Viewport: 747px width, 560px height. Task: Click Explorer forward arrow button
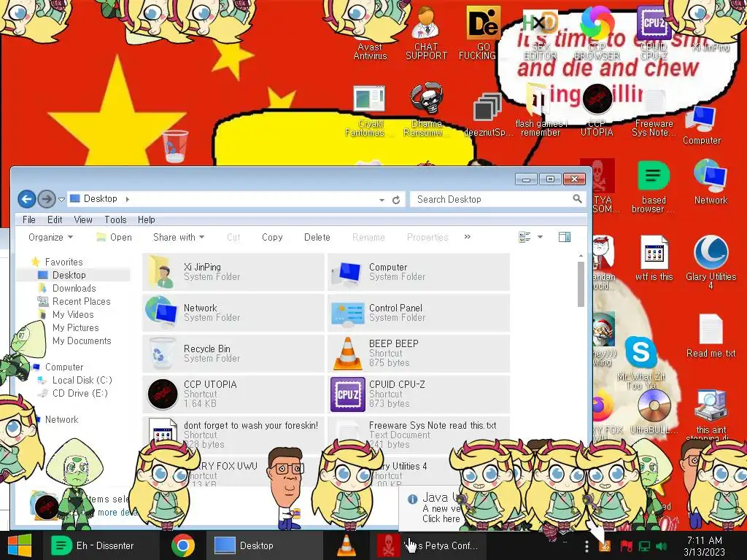(47, 199)
